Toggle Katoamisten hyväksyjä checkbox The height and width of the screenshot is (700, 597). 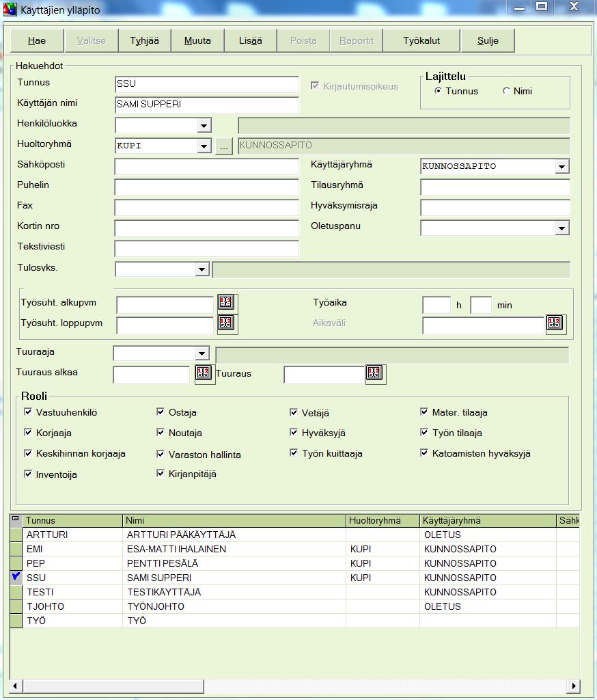click(x=424, y=453)
